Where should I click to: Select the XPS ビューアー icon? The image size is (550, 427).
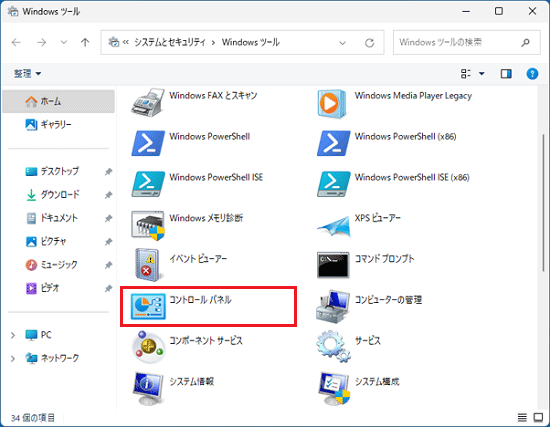(x=333, y=226)
